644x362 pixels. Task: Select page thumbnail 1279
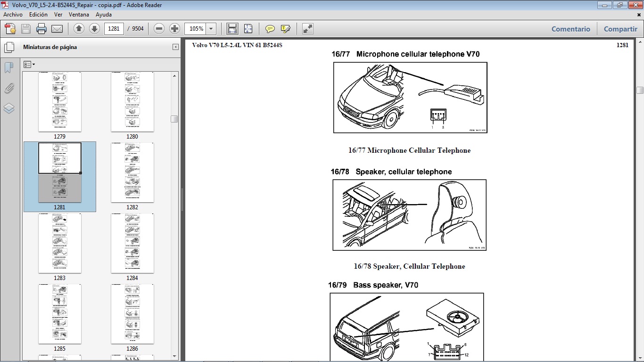point(60,102)
